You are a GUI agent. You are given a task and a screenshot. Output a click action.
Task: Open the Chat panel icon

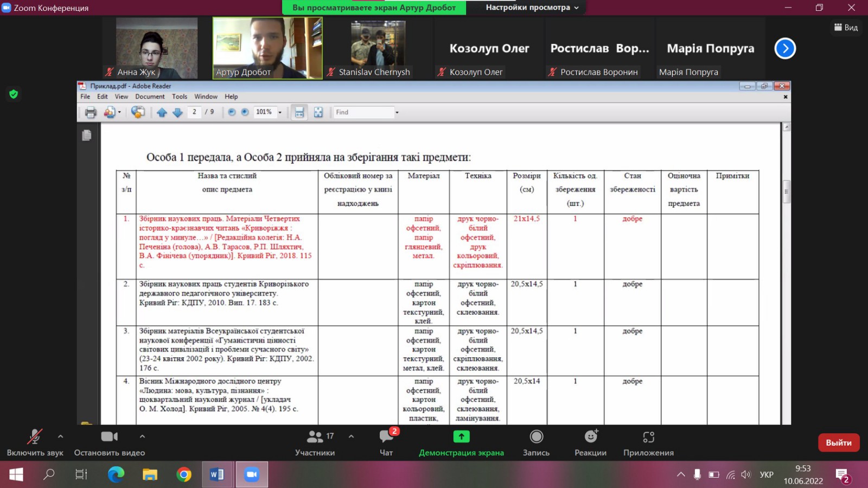[x=386, y=437]
